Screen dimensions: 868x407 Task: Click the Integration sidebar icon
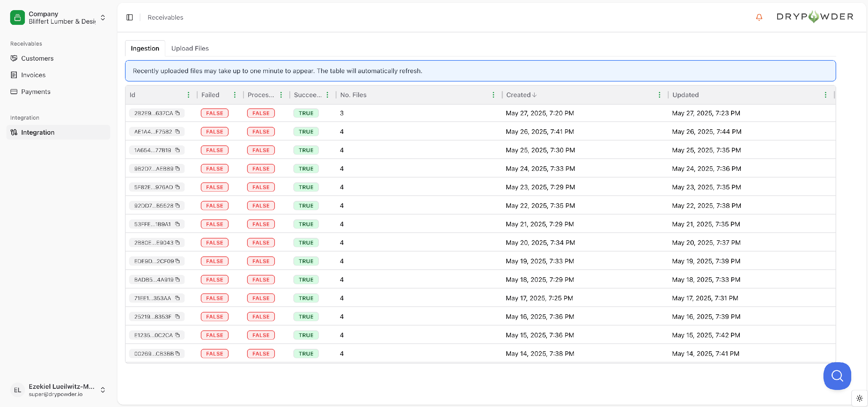(x=14, y=132)
